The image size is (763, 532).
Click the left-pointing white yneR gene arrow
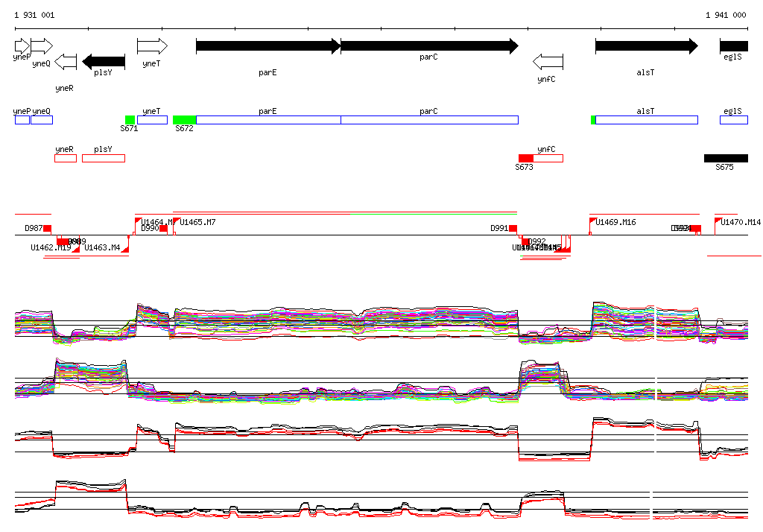click(66, 62)
